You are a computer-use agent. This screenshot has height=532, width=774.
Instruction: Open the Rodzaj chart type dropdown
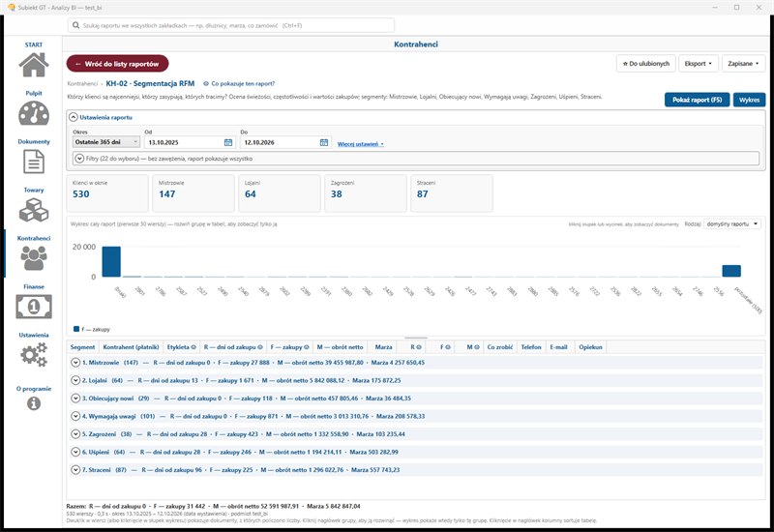(x=732, y=224)
